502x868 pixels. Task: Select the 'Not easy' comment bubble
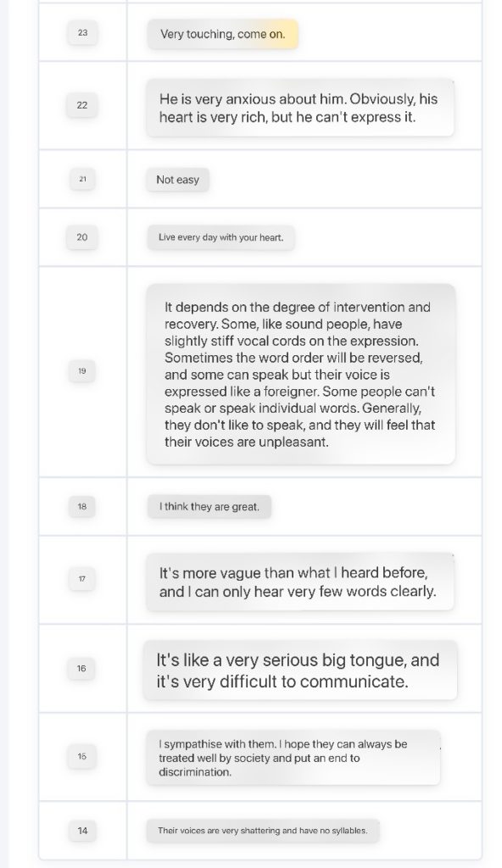(x=178, y=180)
